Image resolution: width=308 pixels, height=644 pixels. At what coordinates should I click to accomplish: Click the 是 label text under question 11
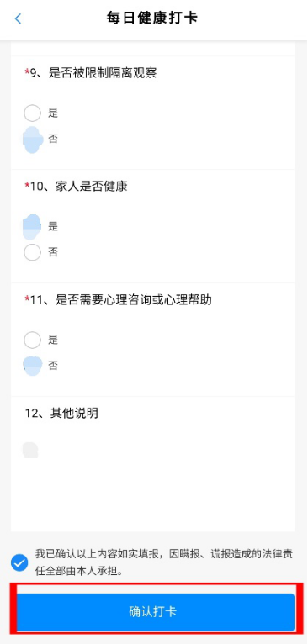coord(53,340)
